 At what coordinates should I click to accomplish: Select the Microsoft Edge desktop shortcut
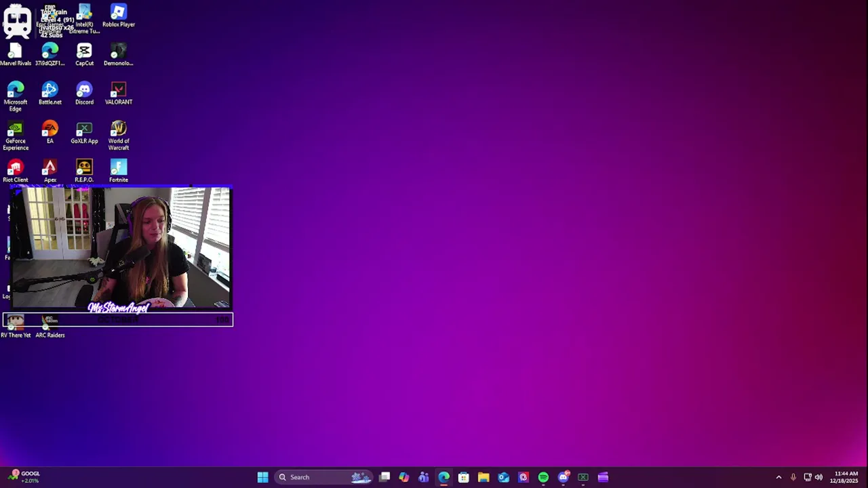click(x=16, y=96)
